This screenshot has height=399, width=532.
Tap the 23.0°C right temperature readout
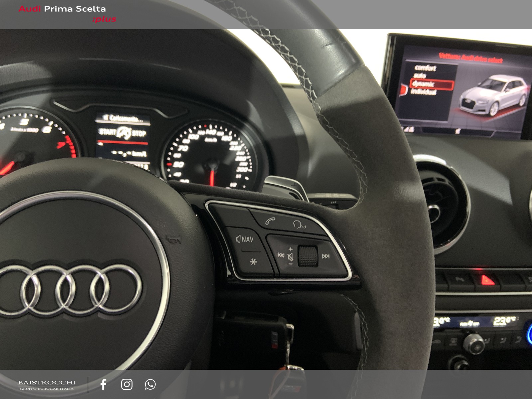coord(505,321)
